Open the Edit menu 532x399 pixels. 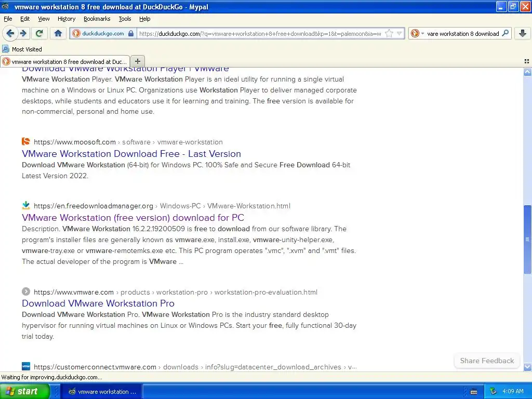pos(25,19)
